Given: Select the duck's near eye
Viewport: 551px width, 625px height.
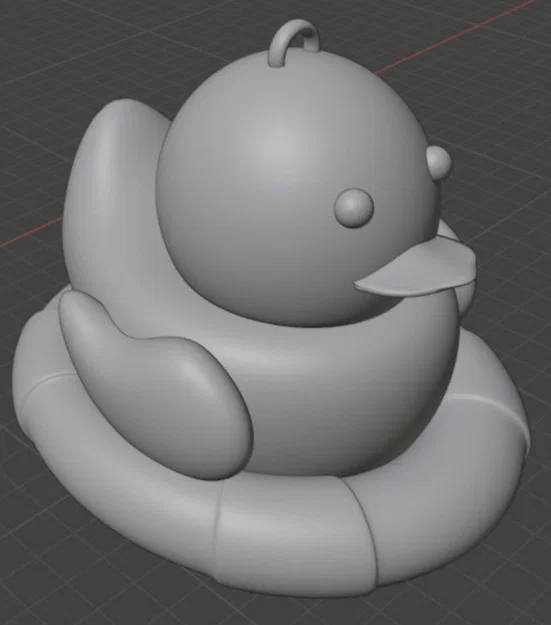Looking at the screenshot, I should (x=354, y=208).
